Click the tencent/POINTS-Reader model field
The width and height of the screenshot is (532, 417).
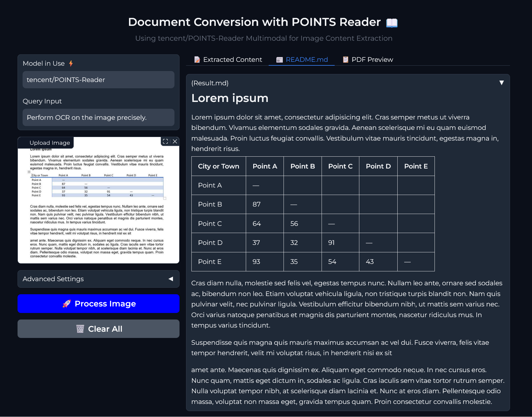[98, 80]
